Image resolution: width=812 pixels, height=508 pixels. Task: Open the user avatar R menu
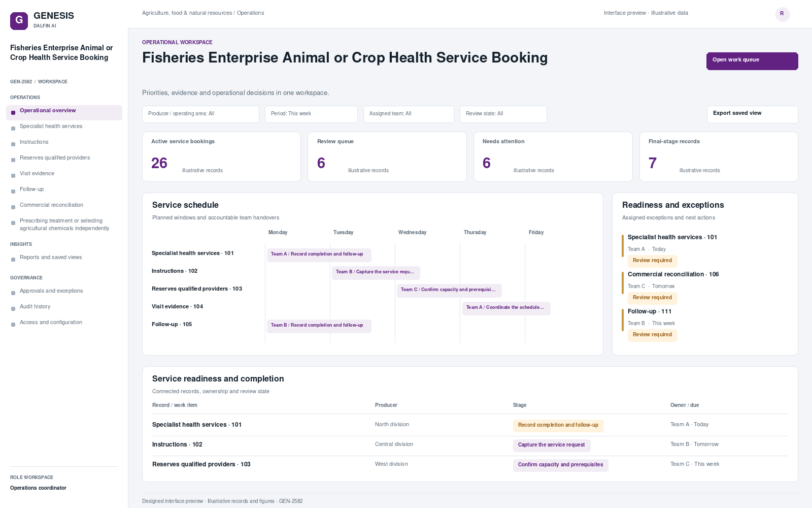[x=783, y=14]
